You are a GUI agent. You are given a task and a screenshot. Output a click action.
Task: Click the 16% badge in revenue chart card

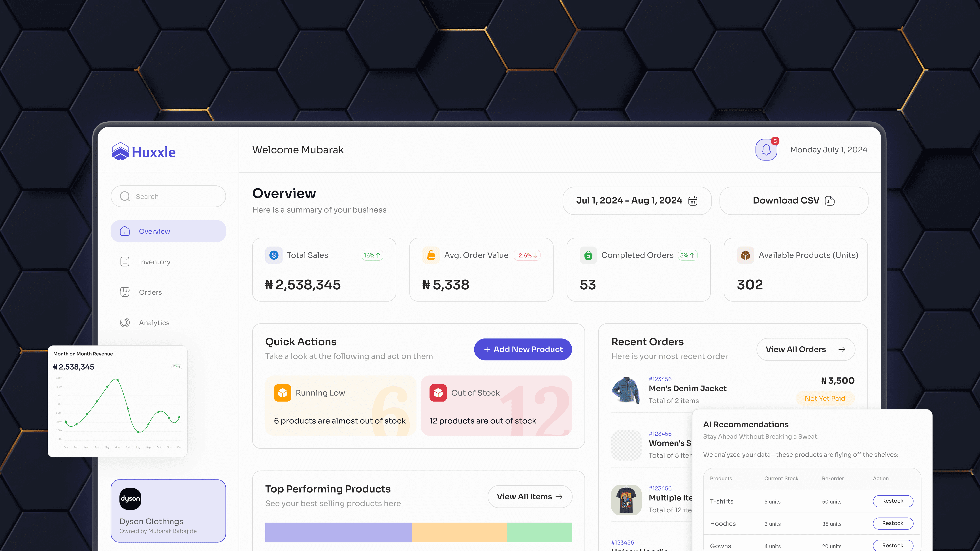pos(177,366)
